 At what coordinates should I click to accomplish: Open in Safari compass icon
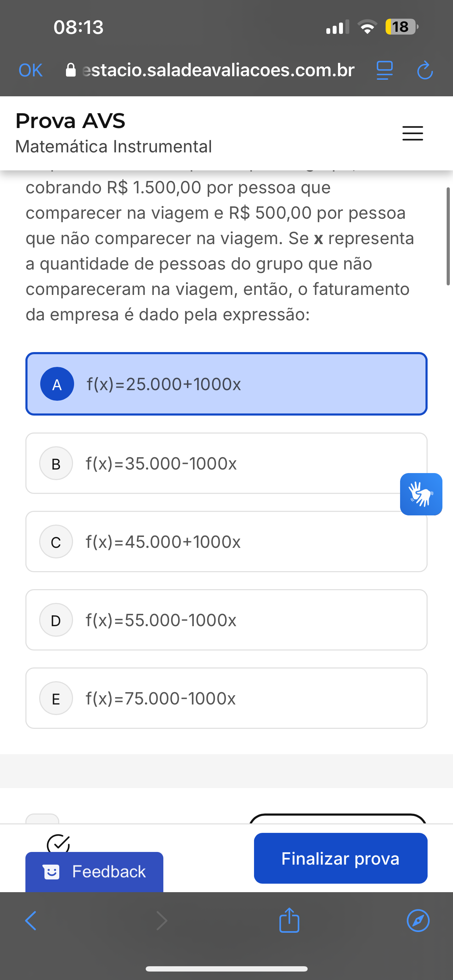(x=418, y=921)
